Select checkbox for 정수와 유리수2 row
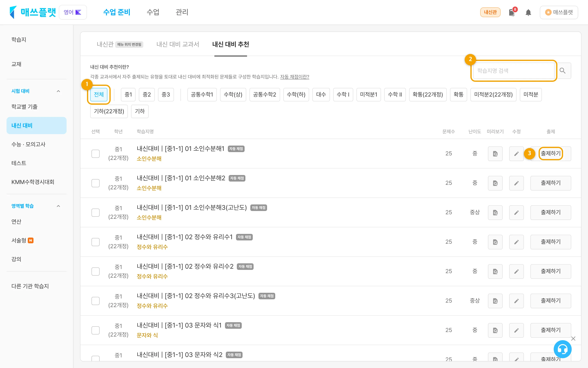This screenshot has width=588, height=368. click(96, 271)
